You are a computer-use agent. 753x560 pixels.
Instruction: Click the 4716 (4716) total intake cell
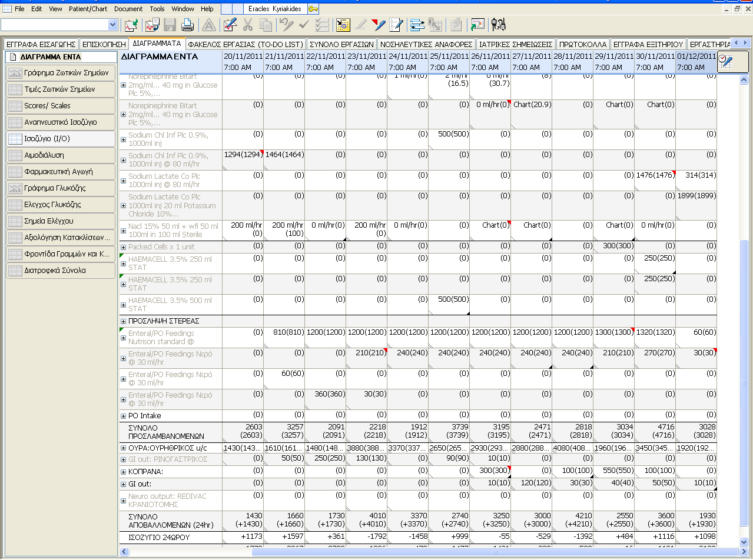click(x=655, y=432)
